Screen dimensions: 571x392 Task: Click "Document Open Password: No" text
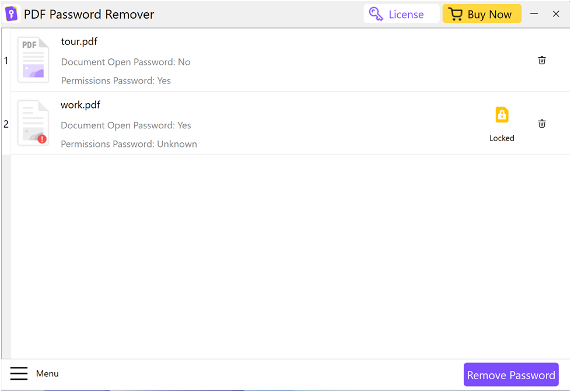coord(125,62)
